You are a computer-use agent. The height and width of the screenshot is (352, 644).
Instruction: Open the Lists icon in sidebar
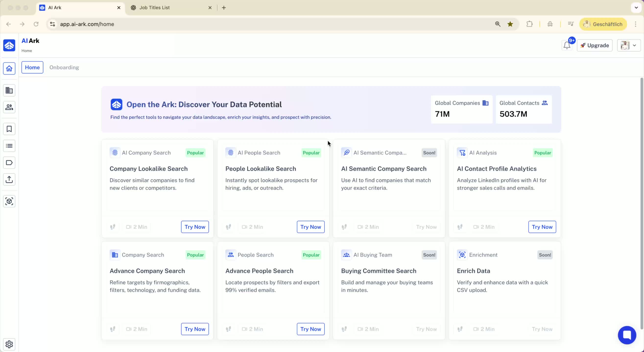pyautogui.click(x=9, y=146)
